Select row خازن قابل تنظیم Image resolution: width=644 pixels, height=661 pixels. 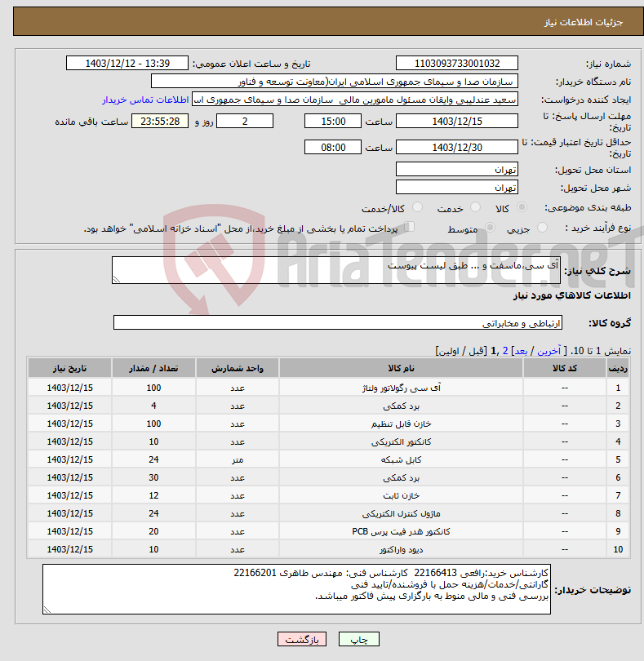[x=329, y=424]
